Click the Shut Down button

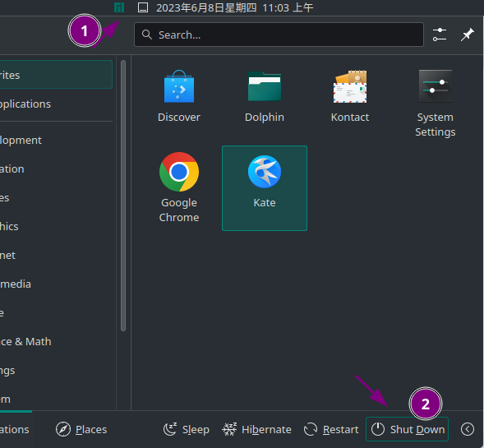point(407,429)
